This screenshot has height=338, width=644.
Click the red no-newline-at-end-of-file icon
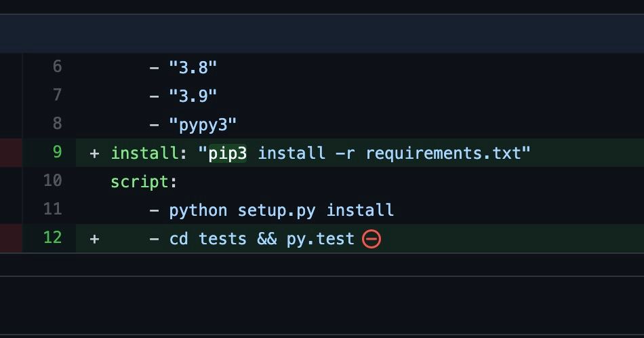tap(371, 239)
